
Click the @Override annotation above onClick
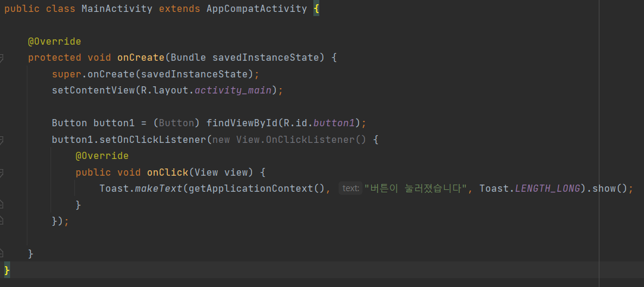pos(102,156)
